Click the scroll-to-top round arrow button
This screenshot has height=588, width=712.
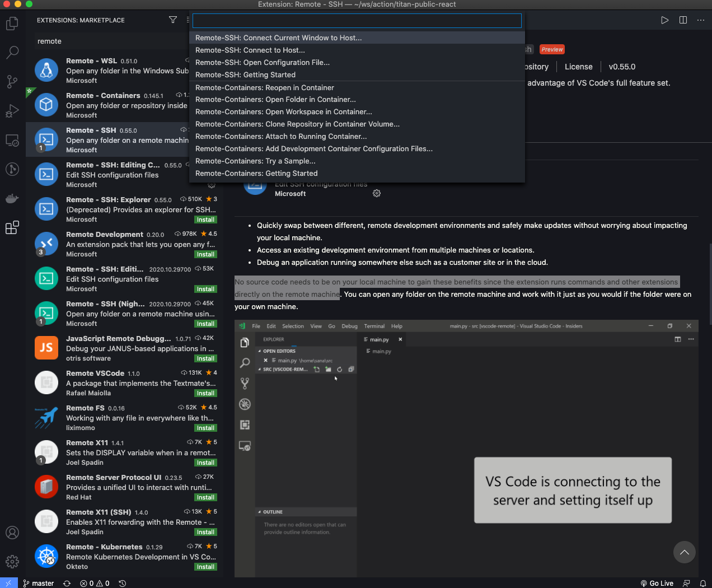point(684,552)
